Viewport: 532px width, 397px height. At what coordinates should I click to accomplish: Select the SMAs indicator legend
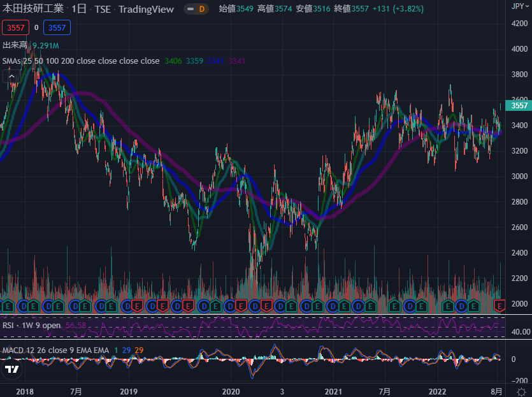click(x=80, y=61)
